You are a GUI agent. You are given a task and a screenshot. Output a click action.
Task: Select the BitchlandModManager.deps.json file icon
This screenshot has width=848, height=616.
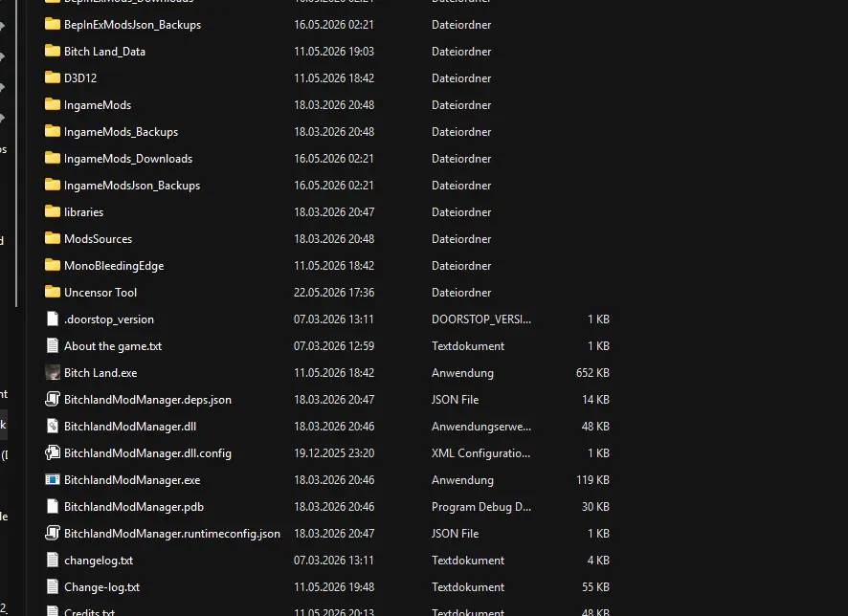(53, 399)
